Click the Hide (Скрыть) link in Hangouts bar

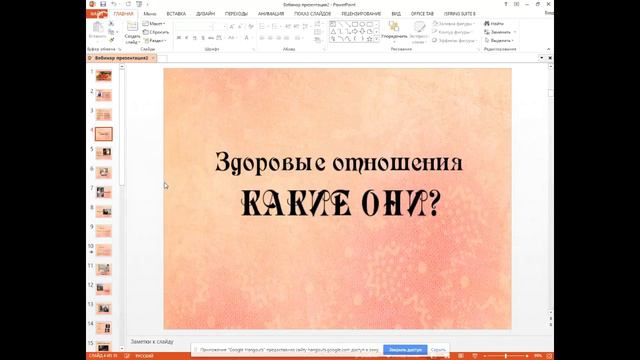coord(438,349)
